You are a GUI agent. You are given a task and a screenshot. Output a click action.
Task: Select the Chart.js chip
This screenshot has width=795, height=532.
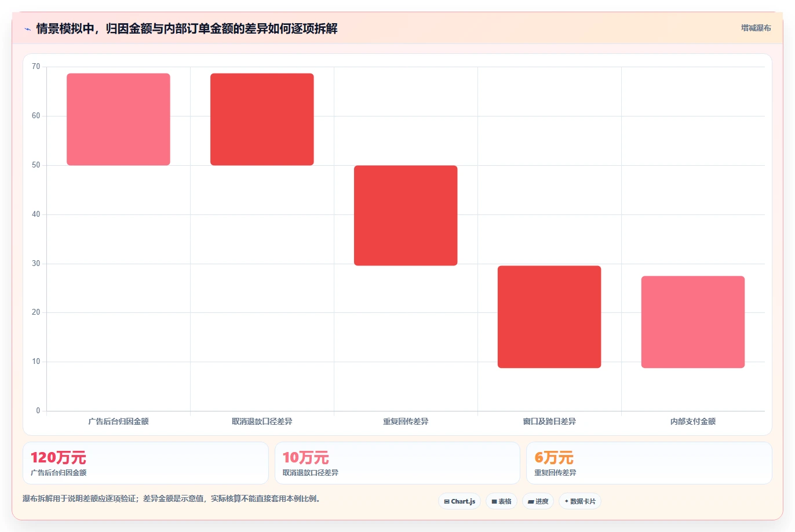(x=460, y=501)
